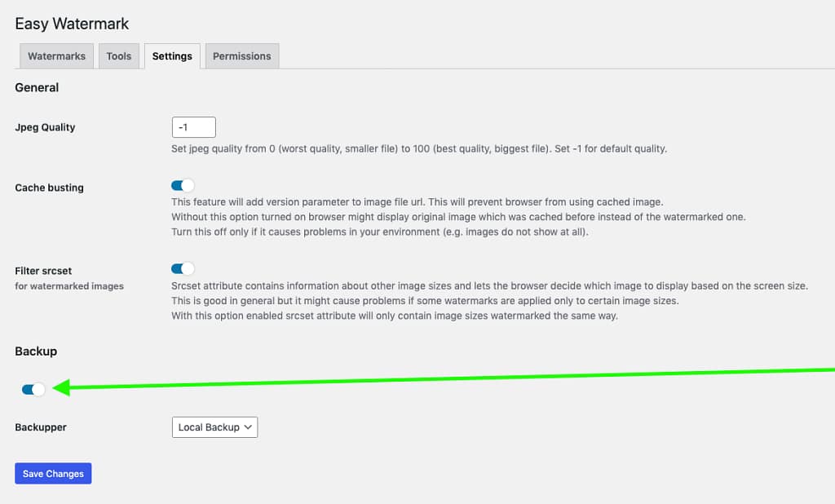The width and height of the screenshot is (835, 504).
Task: Click the General section heading
Action: pos(36,87)
